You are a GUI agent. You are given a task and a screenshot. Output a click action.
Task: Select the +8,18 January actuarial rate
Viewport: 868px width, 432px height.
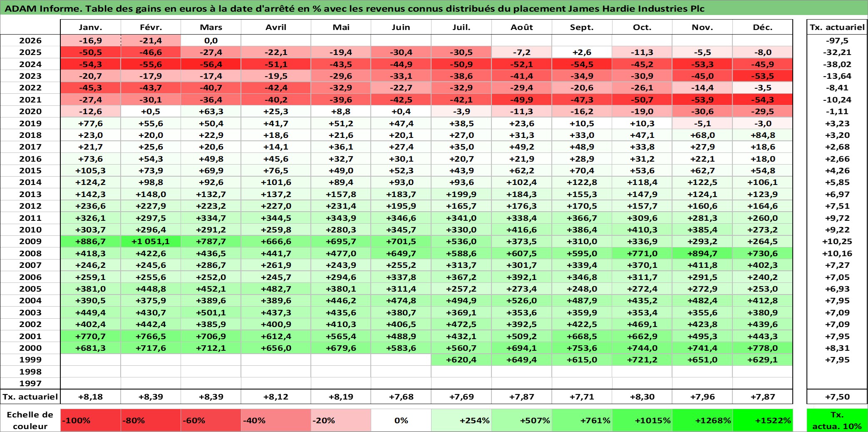pos(90,397)
